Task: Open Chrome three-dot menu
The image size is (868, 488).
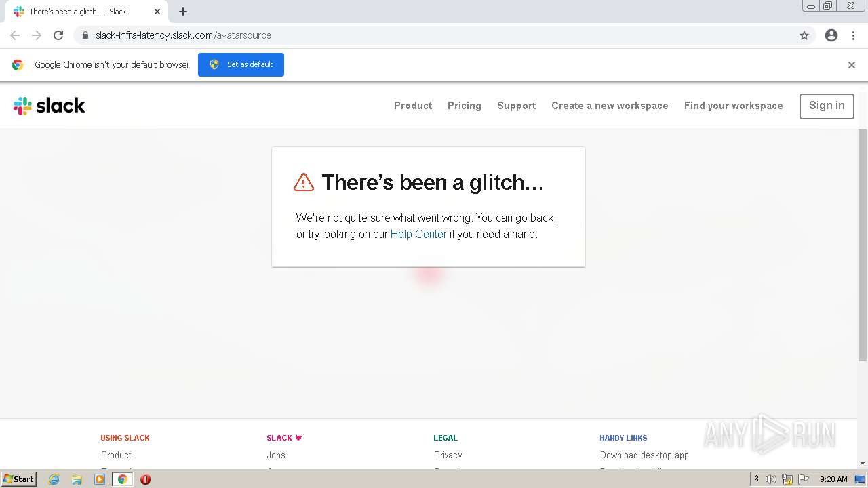Action: pos(853,35)
